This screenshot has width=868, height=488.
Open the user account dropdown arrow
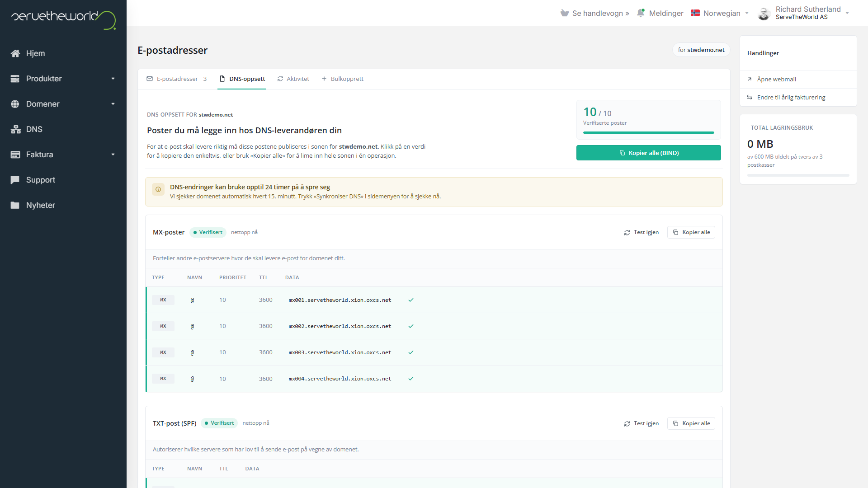847,13
